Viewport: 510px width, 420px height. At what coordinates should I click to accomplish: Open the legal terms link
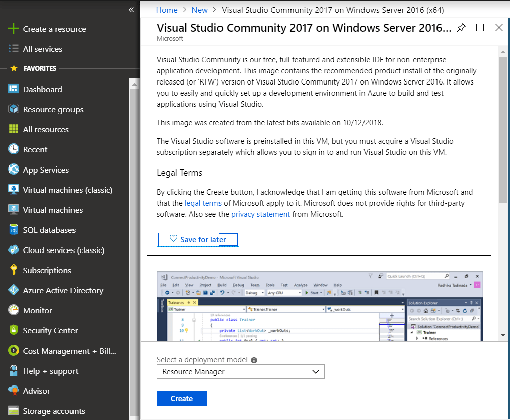[203, 203]
